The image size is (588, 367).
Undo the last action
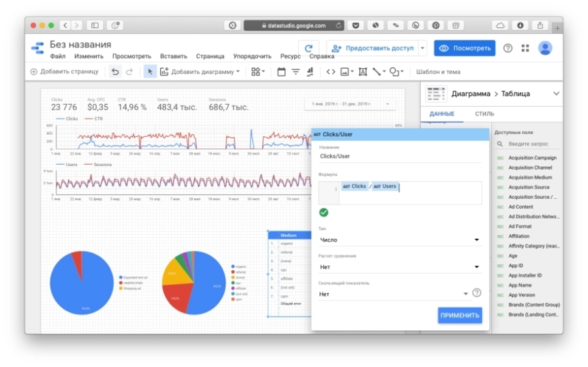point(115,71)
